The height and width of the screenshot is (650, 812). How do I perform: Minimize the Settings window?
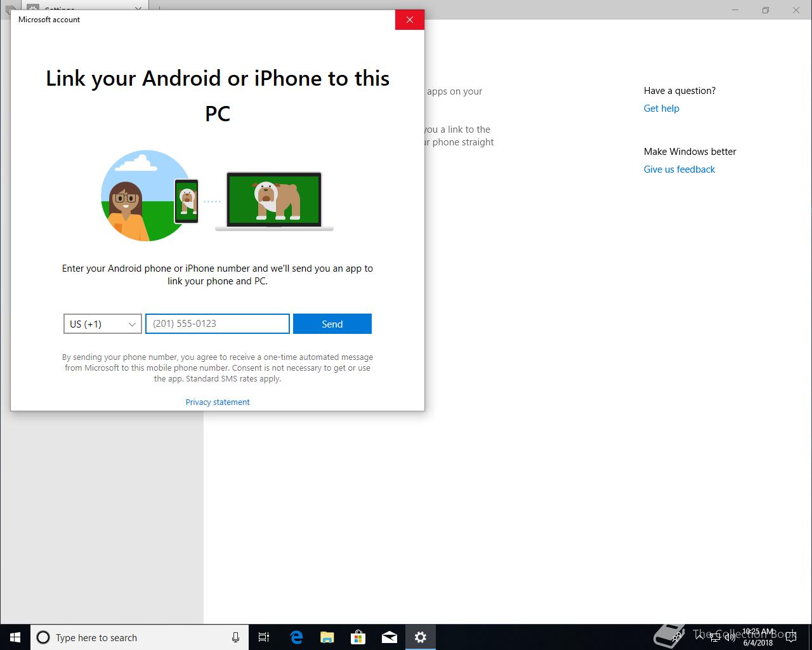736,10
